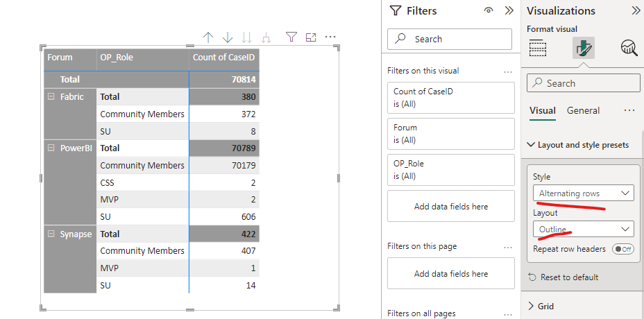The image size is (644, 319).
Task: Click the drill up arrow icon
Action: [x=208, y=37]
